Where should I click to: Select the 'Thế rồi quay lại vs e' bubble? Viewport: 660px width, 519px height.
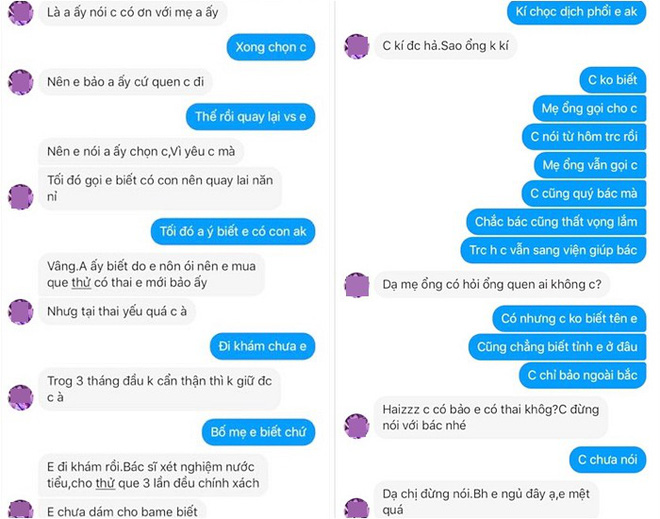pyautogui.click(x=250, y=117)
